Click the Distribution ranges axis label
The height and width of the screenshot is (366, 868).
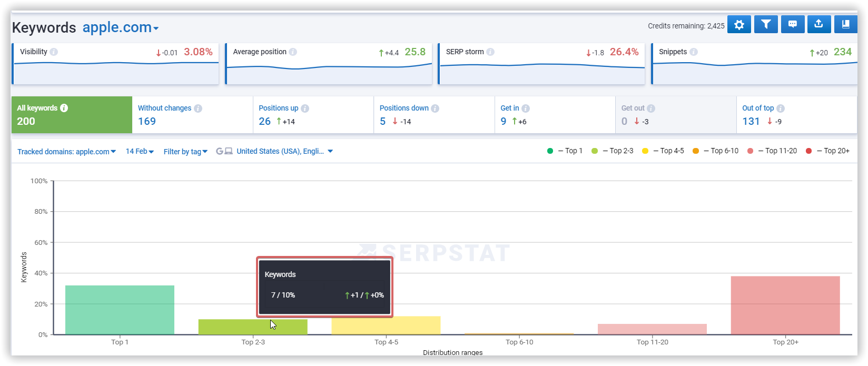click(x=452, y=352)
